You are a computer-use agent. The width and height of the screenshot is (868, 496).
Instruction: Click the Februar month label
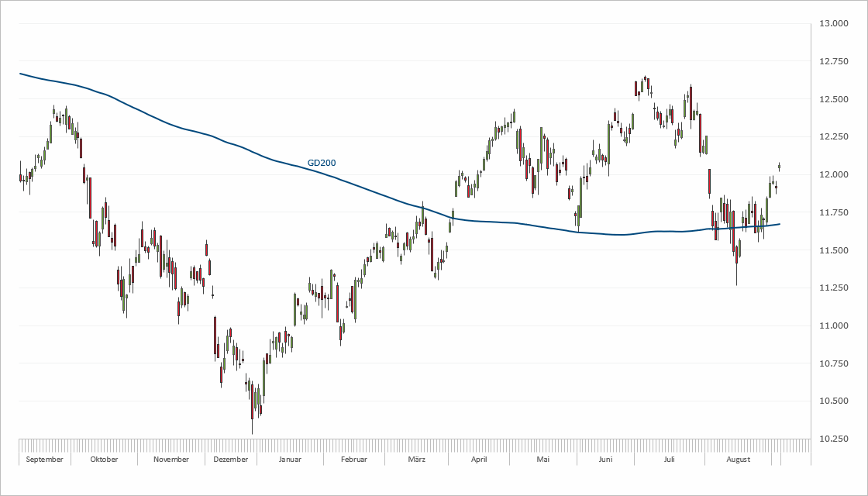[353, 460]
